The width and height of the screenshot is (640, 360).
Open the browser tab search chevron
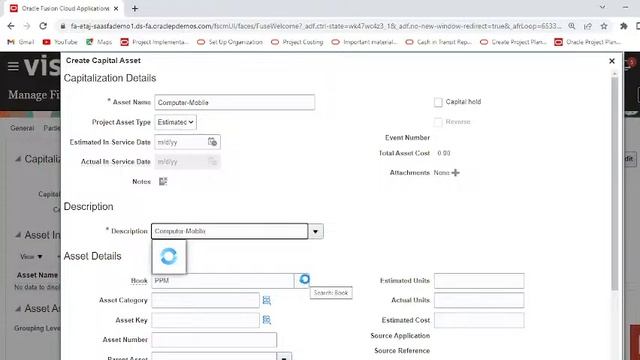[x=602, y=7]
